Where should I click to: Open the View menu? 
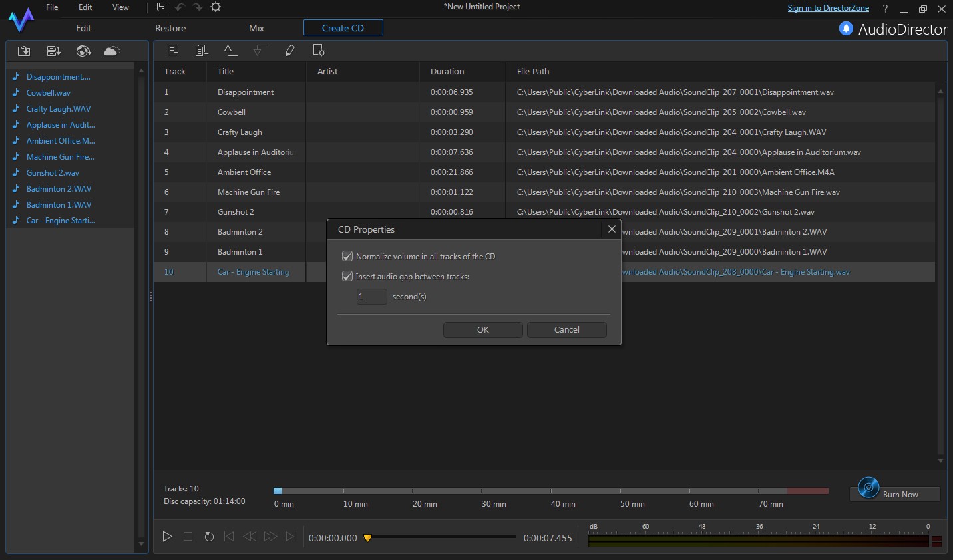tap(120, 7)
